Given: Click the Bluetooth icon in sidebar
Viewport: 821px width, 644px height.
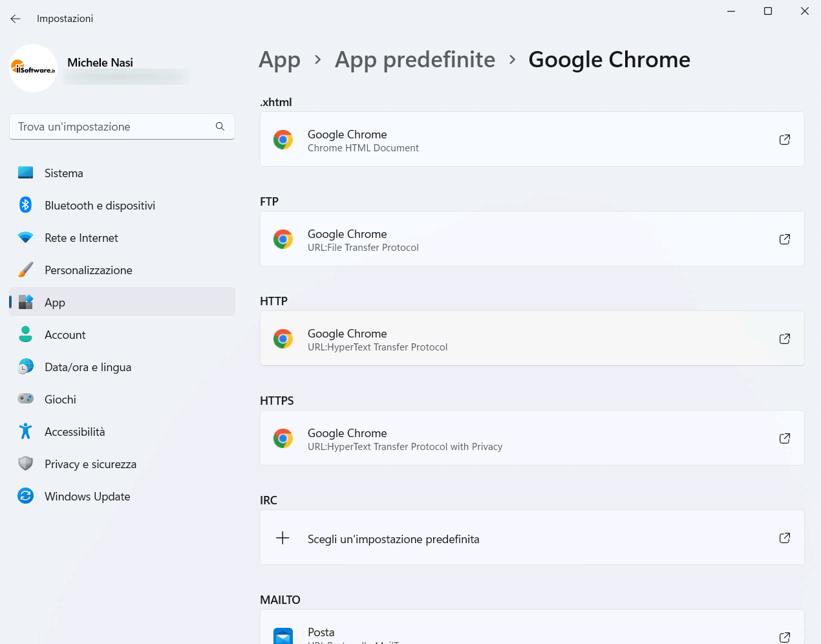Looking at the screenshot, I should pyautogui.click(x=26, y=205).
